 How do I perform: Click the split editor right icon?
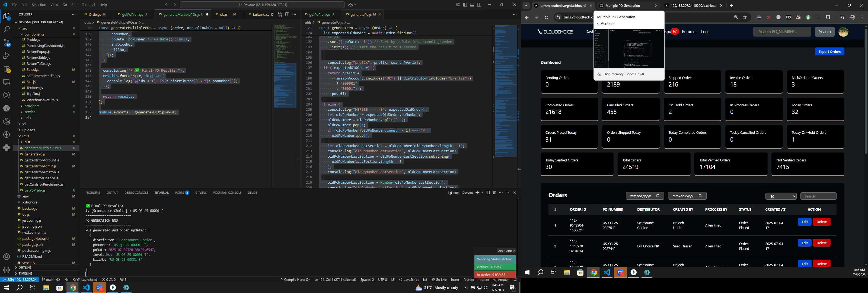[x=287, y=14]
